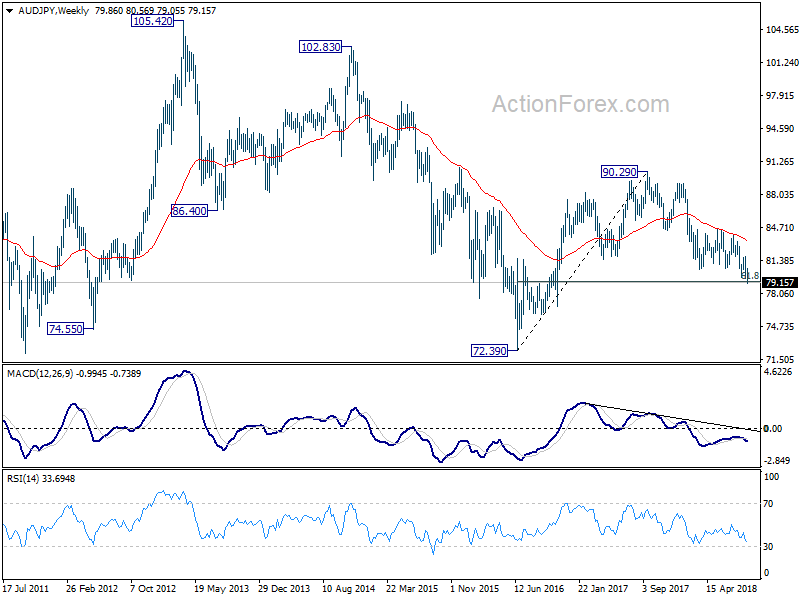Click the date label 29 Dec 2013
The image size is (800, 600).
click(x=284, y=588)
